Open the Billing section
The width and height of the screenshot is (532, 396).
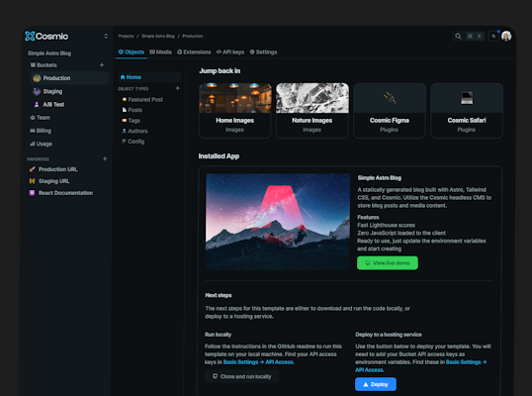point(41,131)
